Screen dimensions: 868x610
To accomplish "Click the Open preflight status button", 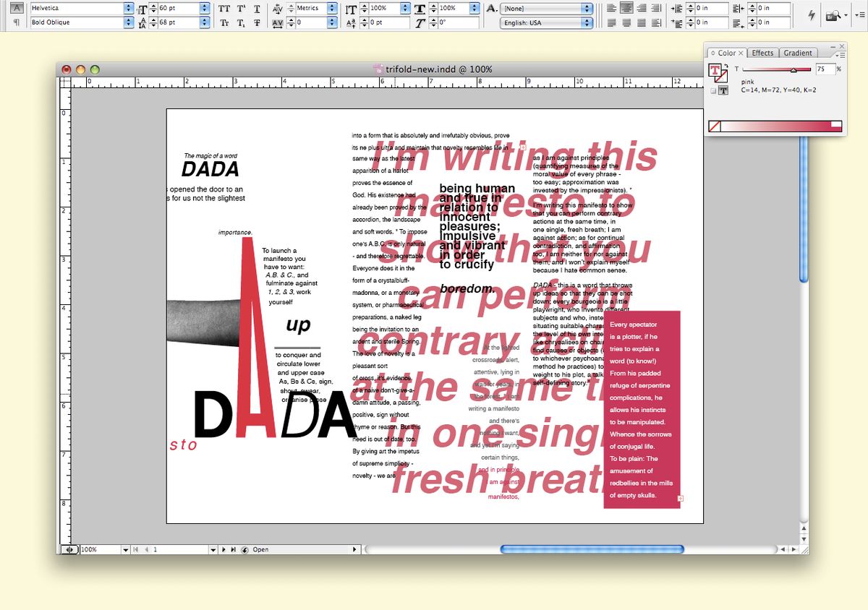I will (x=260, y=549).
